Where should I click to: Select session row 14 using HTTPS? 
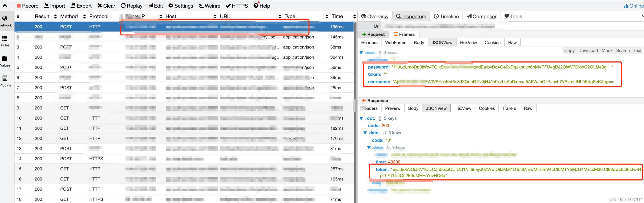184,159
